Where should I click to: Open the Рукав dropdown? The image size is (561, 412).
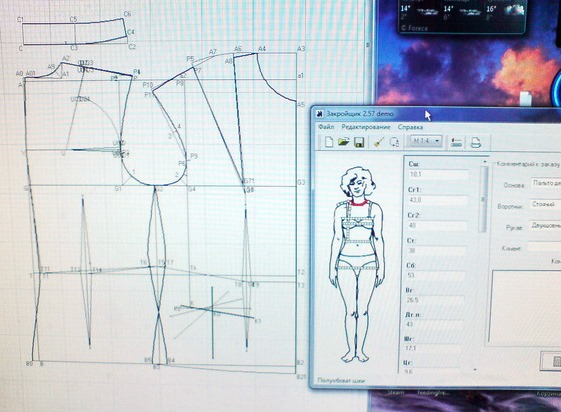[545, 226]
